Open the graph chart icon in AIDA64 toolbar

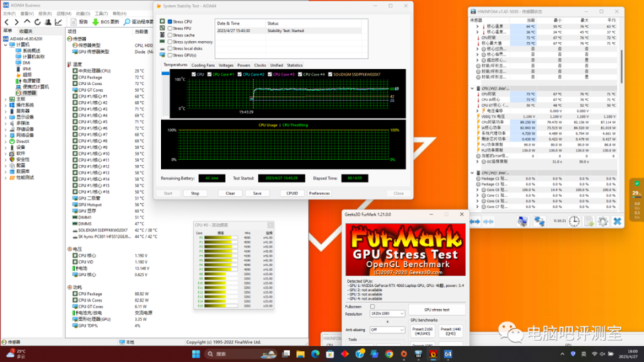(58, 22)
